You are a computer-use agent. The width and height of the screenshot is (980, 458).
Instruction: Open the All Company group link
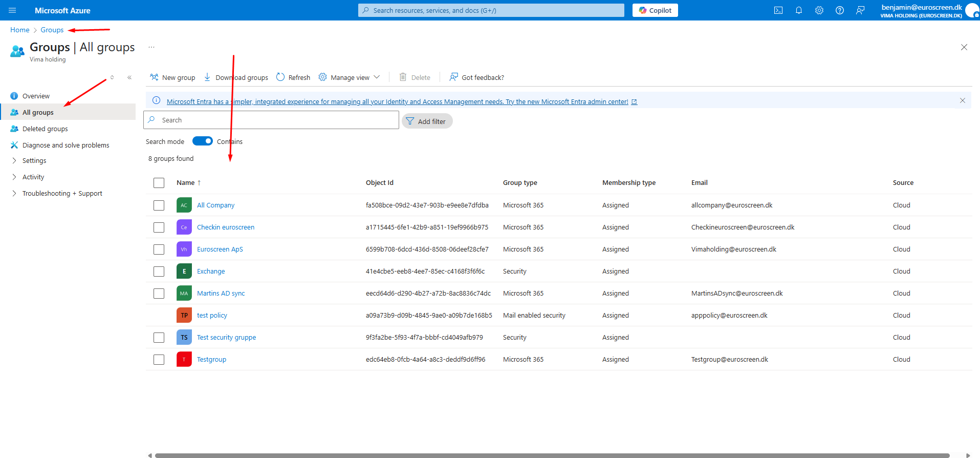(x=216, y=205)
